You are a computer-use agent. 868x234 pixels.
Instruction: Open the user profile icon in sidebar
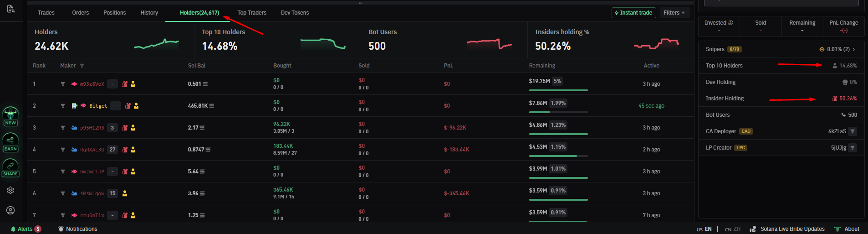(x=10, y=210)
